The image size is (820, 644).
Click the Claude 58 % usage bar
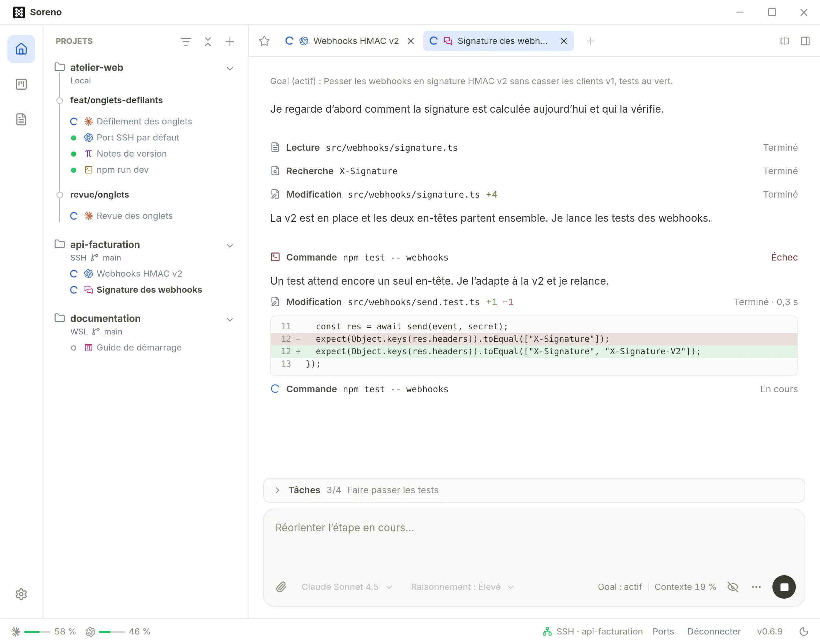point(37,632)
